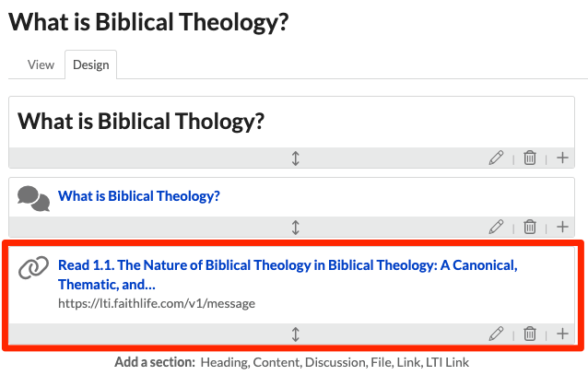Click plus icon on Read 1.1 section
This screenshot has width=588, height=387.
[x=562, y=334]
